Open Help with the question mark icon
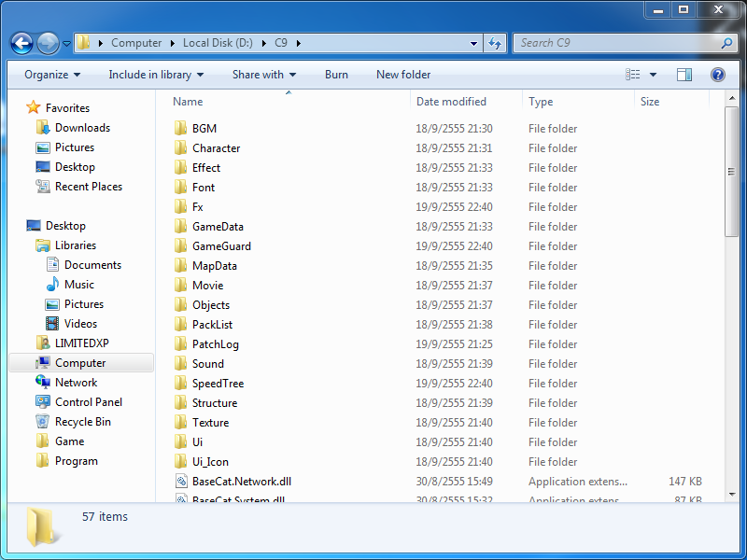This screenshot has width=747, height=560. [x=717, y=75]
